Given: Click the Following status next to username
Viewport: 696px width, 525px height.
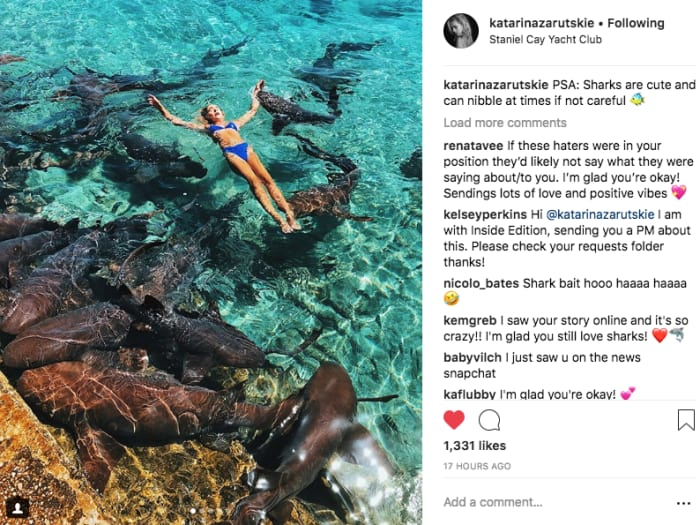Looking at the screenshot, I should tap(636, 23).
